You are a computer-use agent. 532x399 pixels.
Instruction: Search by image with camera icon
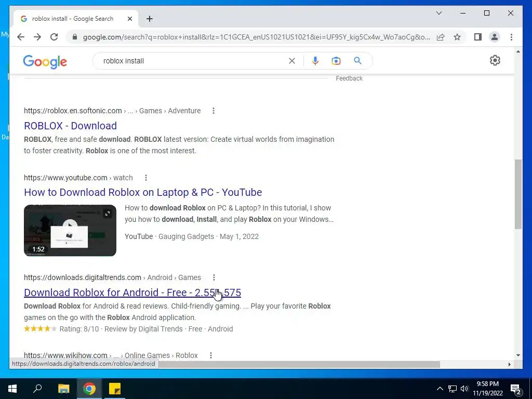pyautogui.click(x=336, y=61)
